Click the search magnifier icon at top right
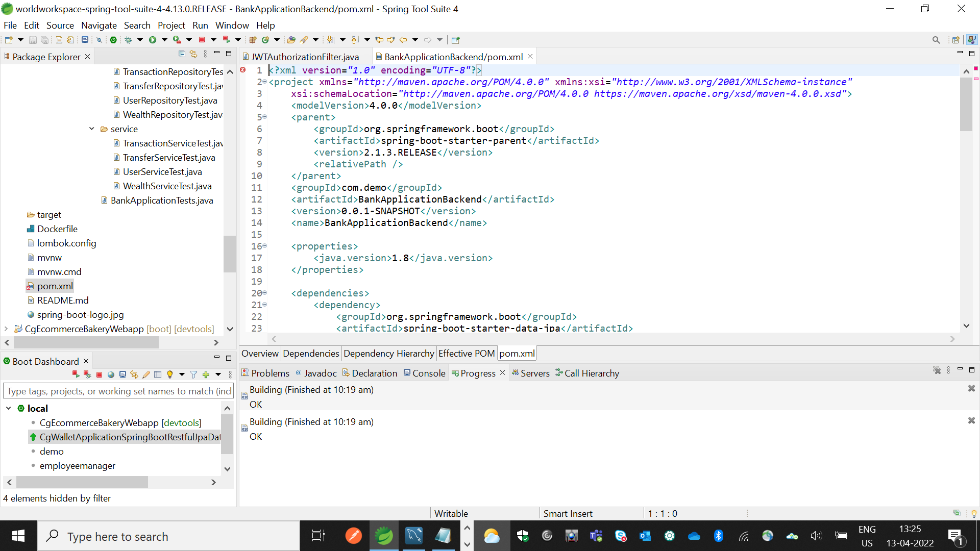 tap(936, 40)
